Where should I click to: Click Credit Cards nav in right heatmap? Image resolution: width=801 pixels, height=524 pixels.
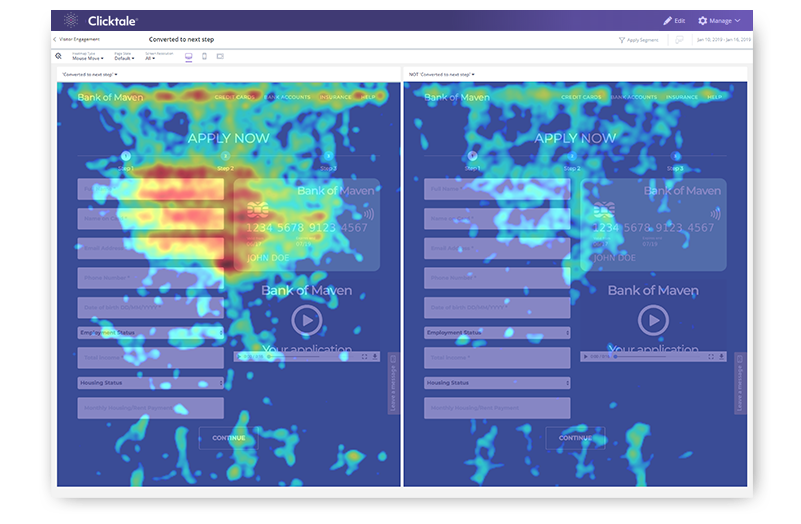[581, 97]
